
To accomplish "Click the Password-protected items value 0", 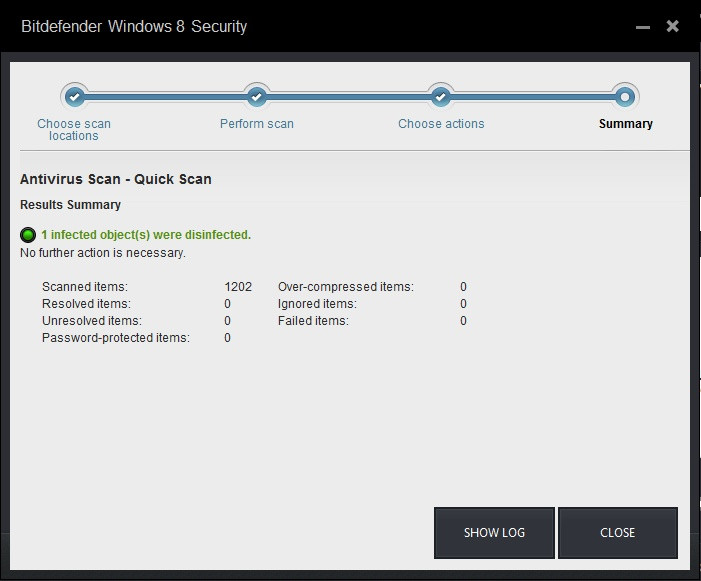I will [228, 338].
